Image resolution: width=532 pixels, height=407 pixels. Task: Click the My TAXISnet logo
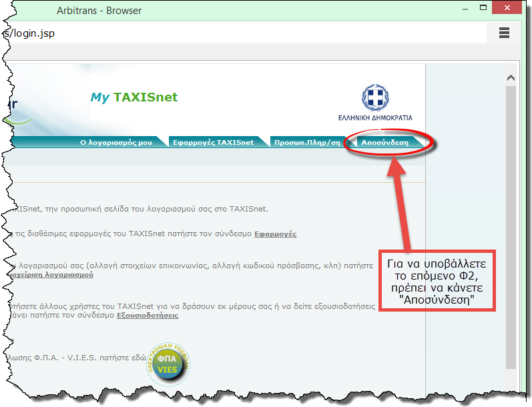134,97
